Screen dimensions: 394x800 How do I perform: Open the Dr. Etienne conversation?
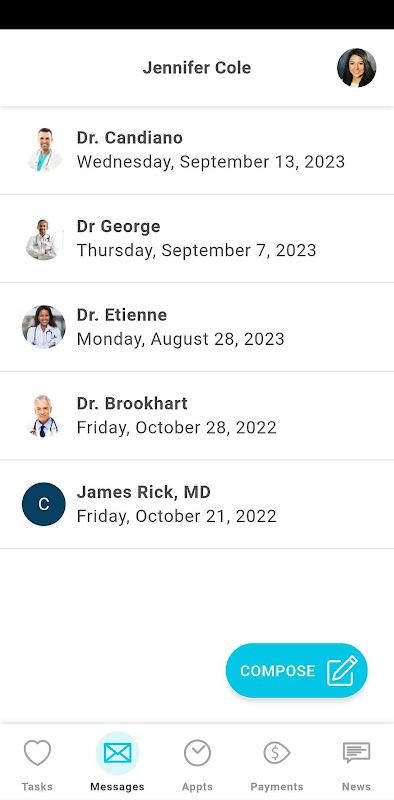pyautogui.click(x=197, y=328)
